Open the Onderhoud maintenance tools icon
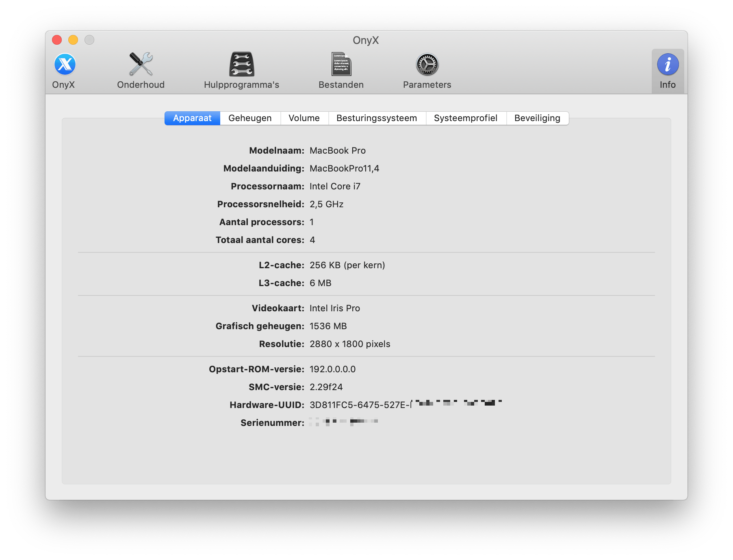733x560 pixels. click(141, 65)
